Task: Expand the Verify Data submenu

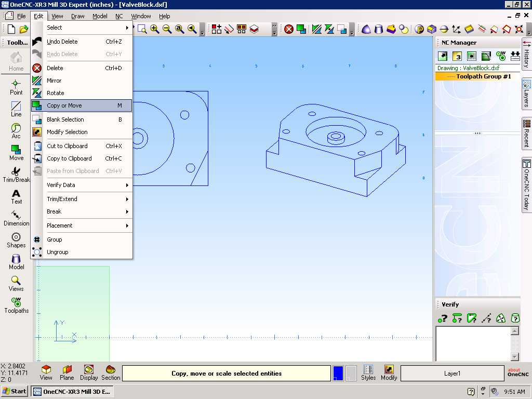Action: coord(82,185)
